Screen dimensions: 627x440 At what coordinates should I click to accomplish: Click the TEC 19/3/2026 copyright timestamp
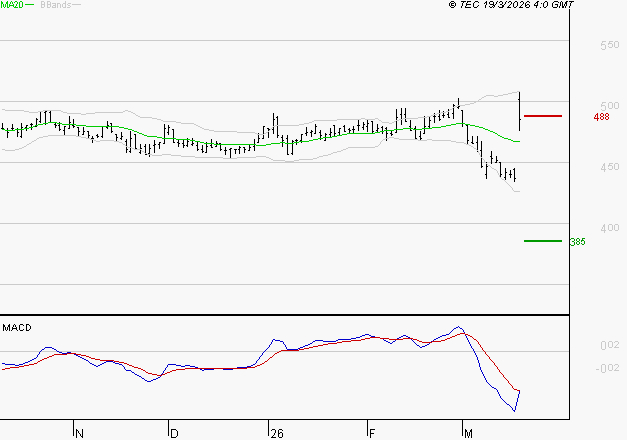click(511, 5)
